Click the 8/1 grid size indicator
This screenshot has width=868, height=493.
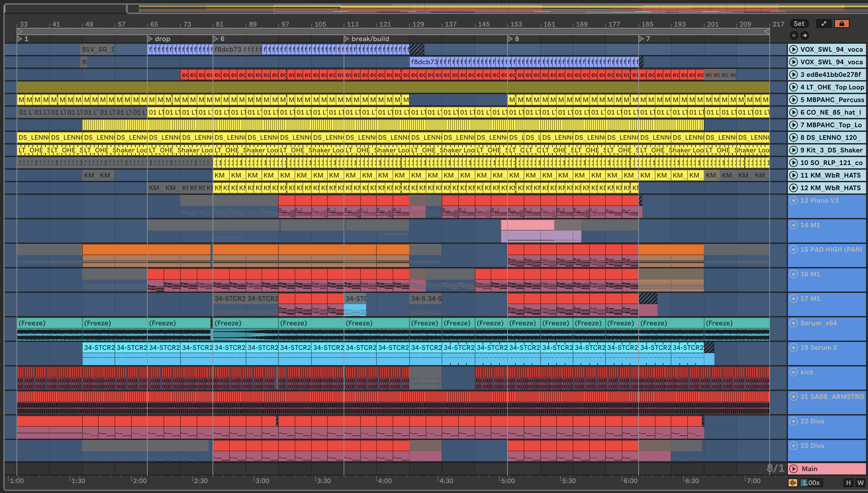pyautogui.click(x=775, y=468)
